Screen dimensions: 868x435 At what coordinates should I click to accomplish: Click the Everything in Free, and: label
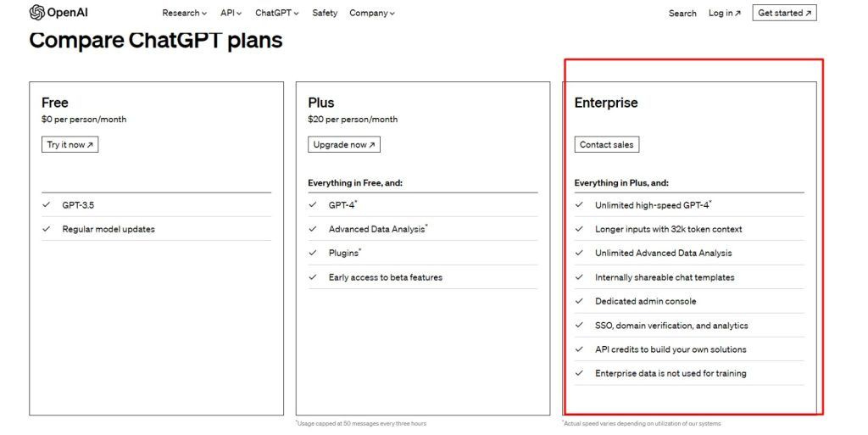click(355, 182)
